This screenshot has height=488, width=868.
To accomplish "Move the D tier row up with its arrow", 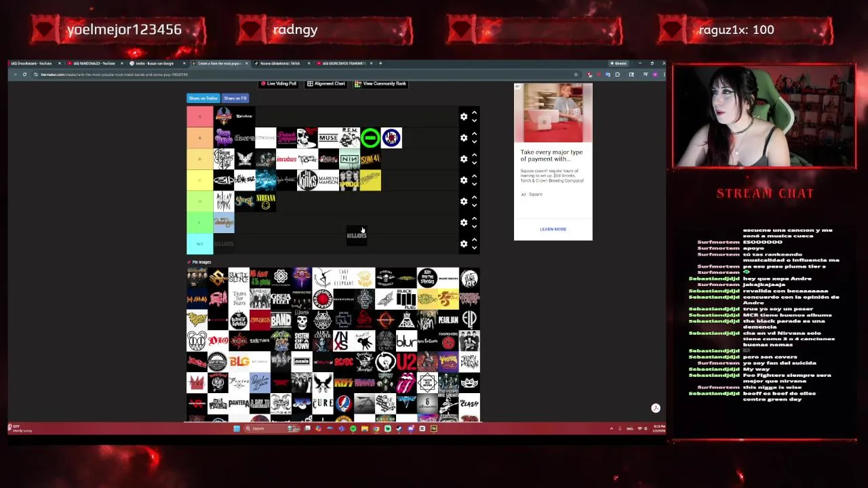I will coord(474,197).
